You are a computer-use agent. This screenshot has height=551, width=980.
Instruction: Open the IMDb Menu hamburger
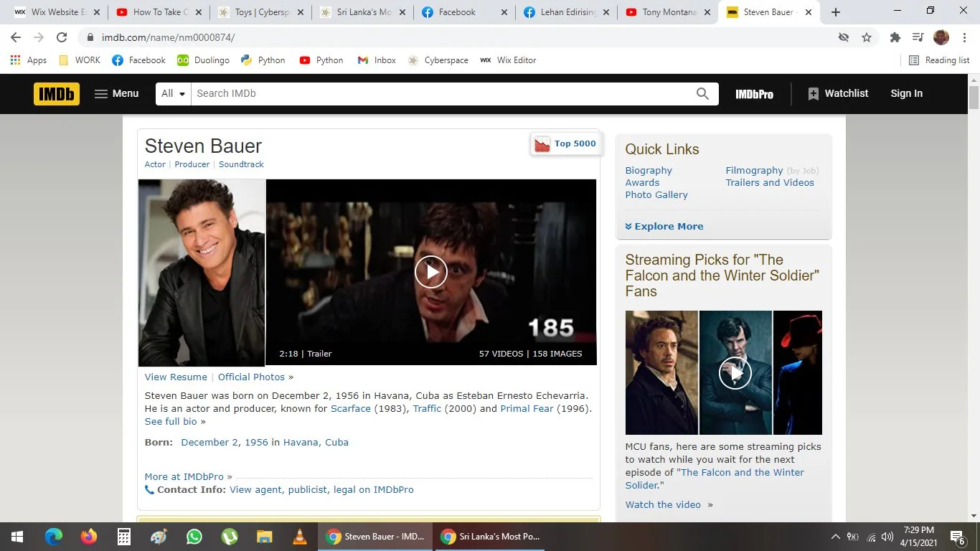[116, 93]
